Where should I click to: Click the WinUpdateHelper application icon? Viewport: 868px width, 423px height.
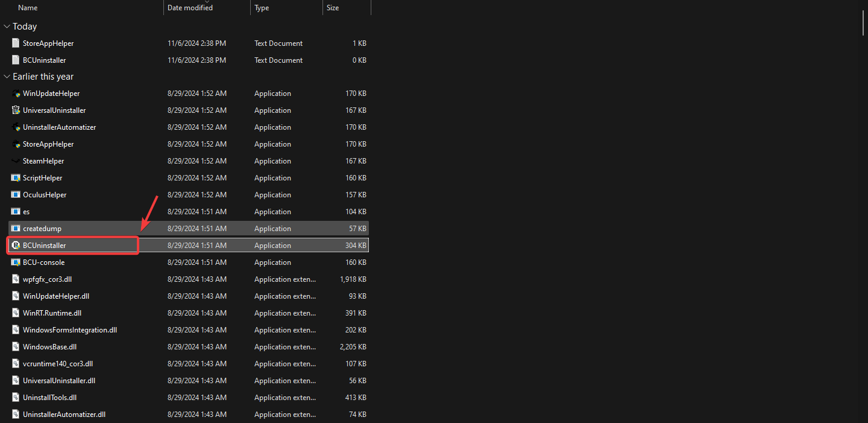pos(16,94)
